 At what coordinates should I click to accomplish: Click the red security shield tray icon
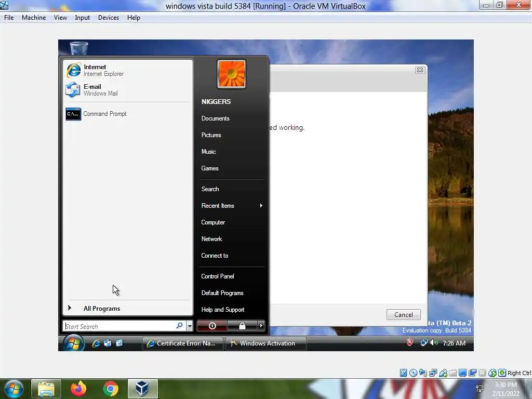410,343
